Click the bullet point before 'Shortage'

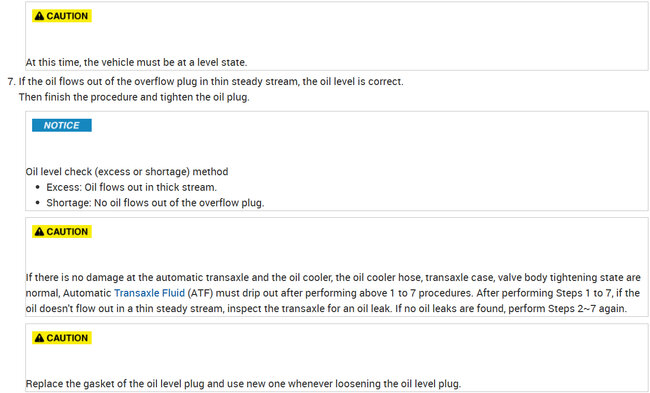pos(38,203)
